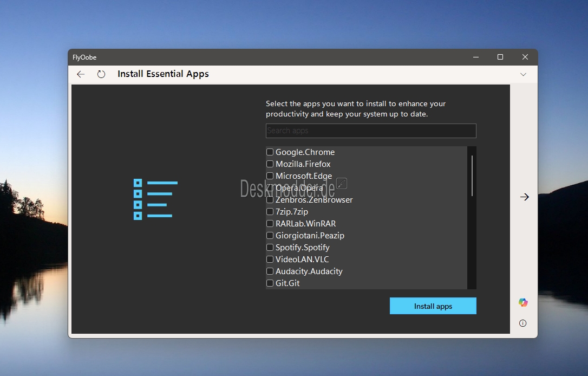
Task: Enable the Microsoft.Edge checkbox
Action: tap(270, 176)
